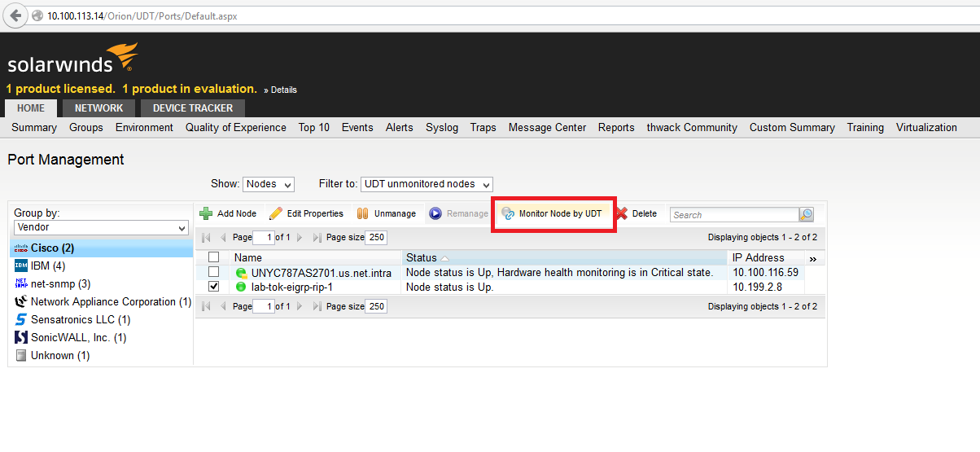Select Cisco (2) vendor group
The height and width of the screenshot is (452, 980).
tap(101, 248)
